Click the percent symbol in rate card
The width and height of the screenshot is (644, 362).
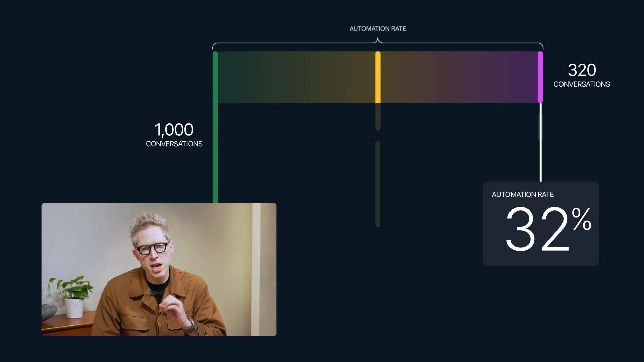pyautogui.click(x=582, y=219)
